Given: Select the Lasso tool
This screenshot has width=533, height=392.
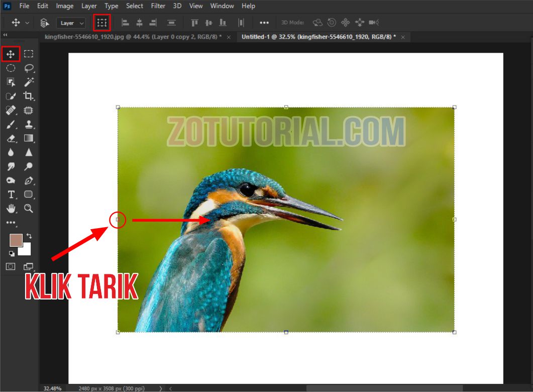Looking at the screenshot, I should click(x=29, y=68).
